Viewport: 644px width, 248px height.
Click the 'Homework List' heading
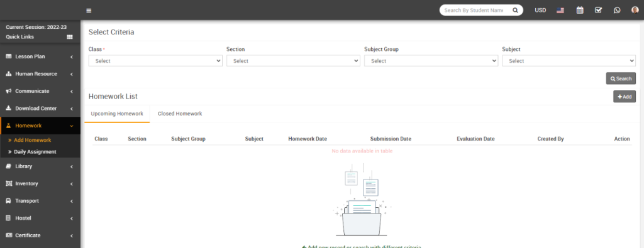(x=113, y=96)
